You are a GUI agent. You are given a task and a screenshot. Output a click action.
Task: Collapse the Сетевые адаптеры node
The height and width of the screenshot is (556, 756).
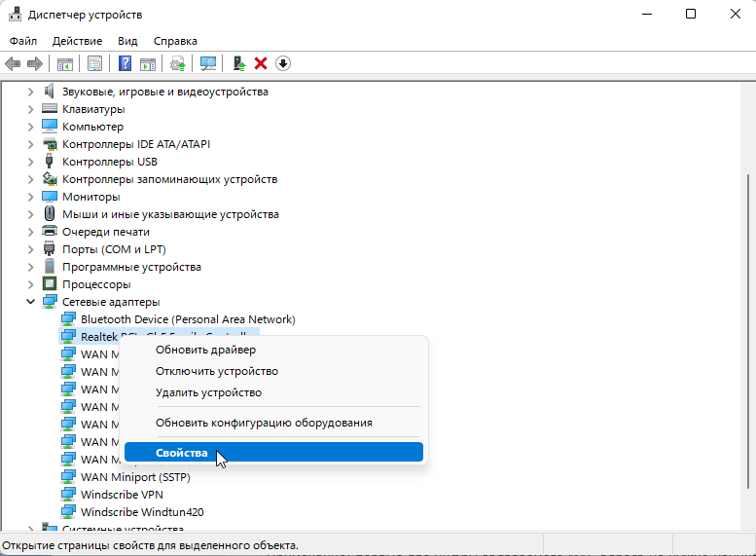pyautogui.click(x=30, y=302)
